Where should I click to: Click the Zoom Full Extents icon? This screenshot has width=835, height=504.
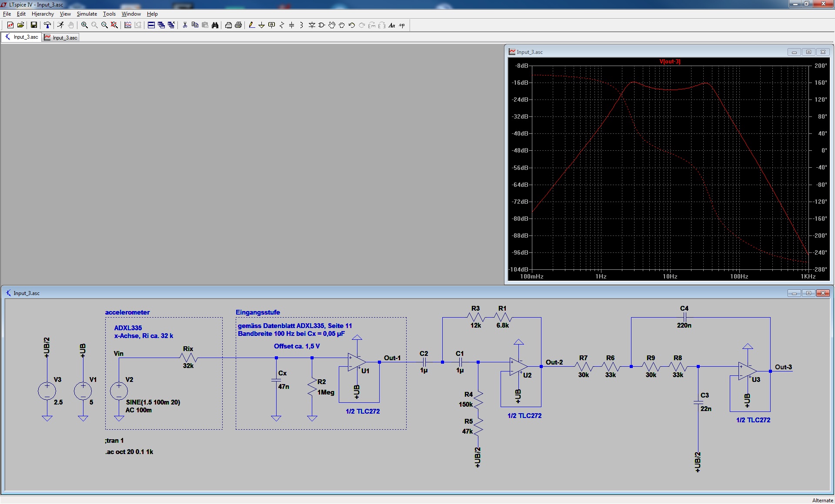114,25
